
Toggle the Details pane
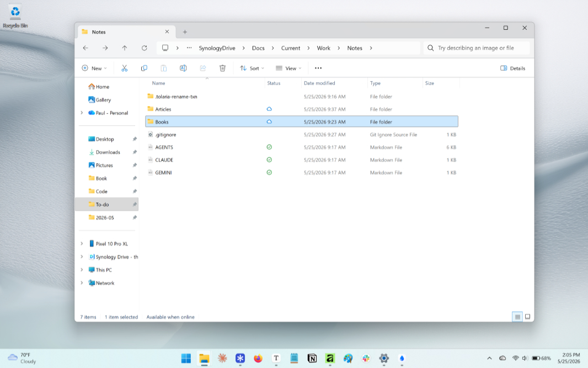point(512,68)
